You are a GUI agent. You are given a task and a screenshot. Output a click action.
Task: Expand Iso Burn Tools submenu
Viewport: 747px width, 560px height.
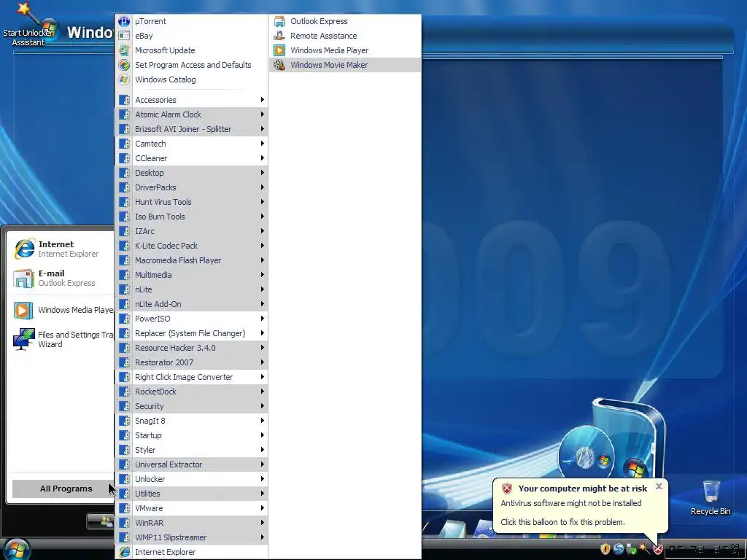tap(191, 217)
